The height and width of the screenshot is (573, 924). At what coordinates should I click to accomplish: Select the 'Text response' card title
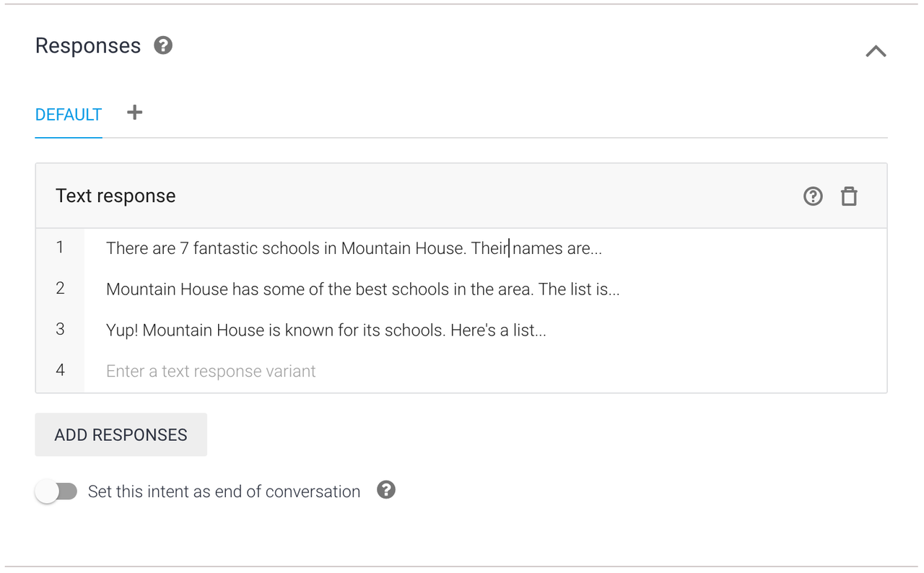tap(115, 196)
